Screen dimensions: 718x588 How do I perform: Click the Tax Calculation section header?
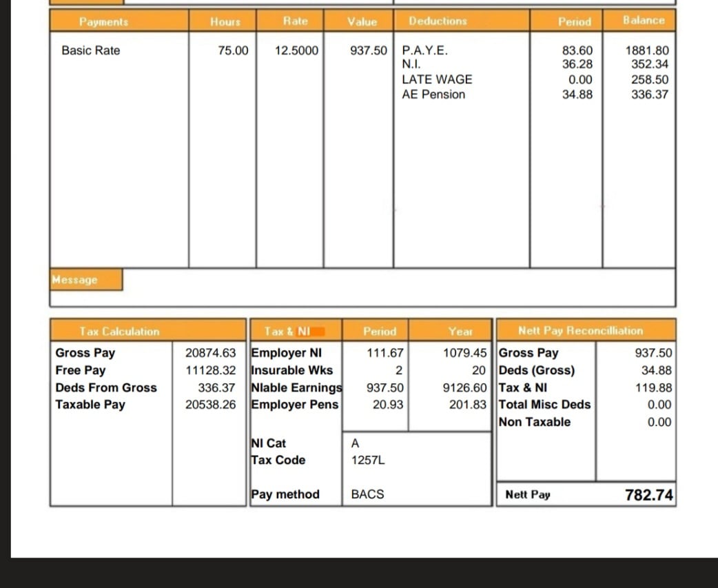[119, 332]
